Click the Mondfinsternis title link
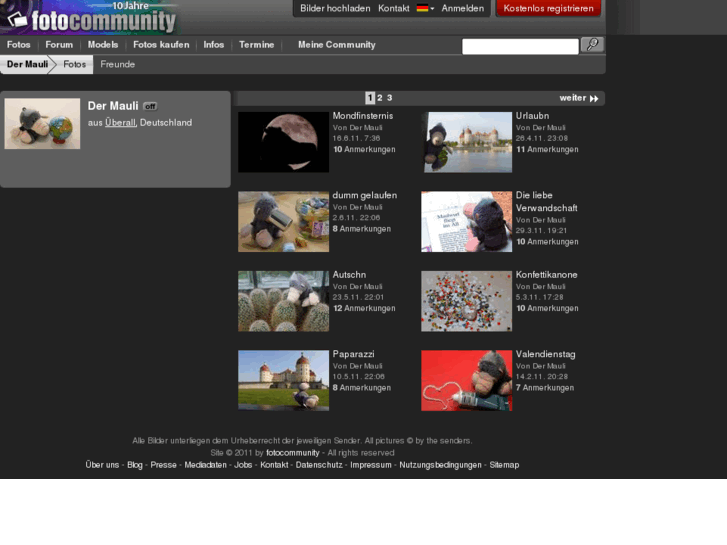 [x=363, y=116]
